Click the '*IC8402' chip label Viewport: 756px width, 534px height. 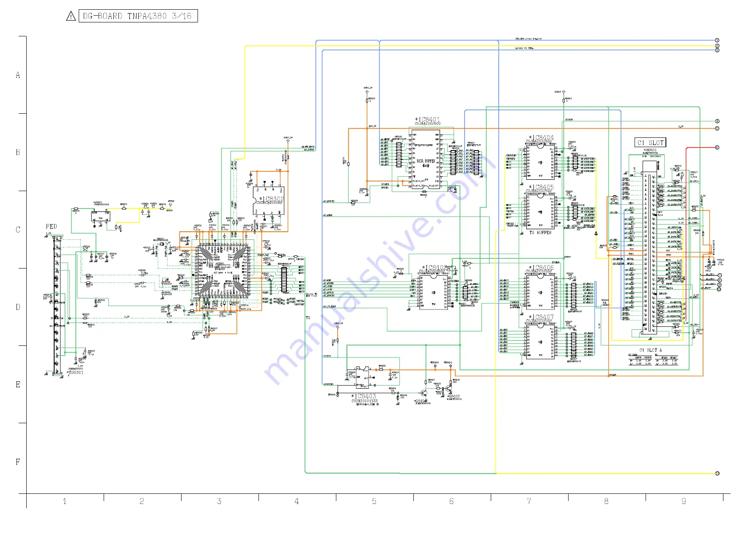pyautogui.click(x=434, y=268)
